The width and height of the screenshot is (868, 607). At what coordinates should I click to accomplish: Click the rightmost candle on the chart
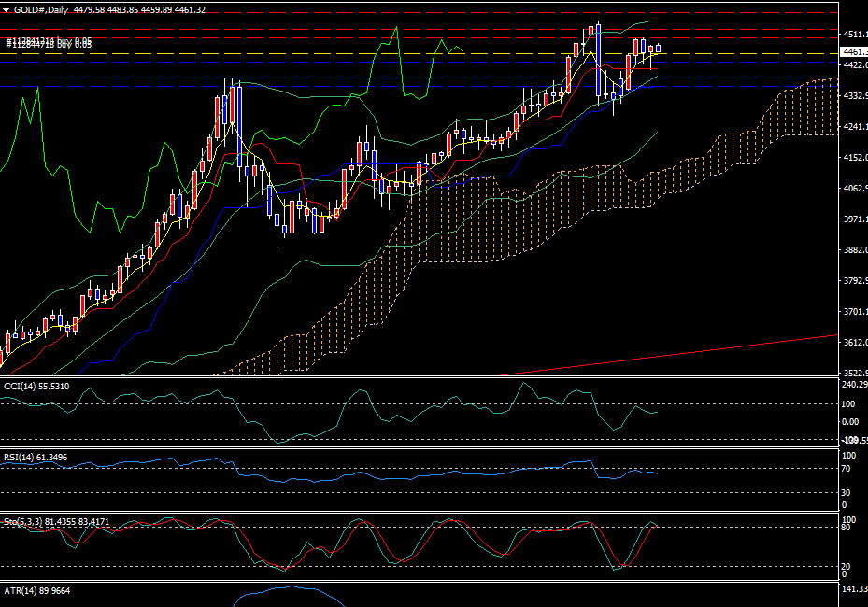point(658,49)
